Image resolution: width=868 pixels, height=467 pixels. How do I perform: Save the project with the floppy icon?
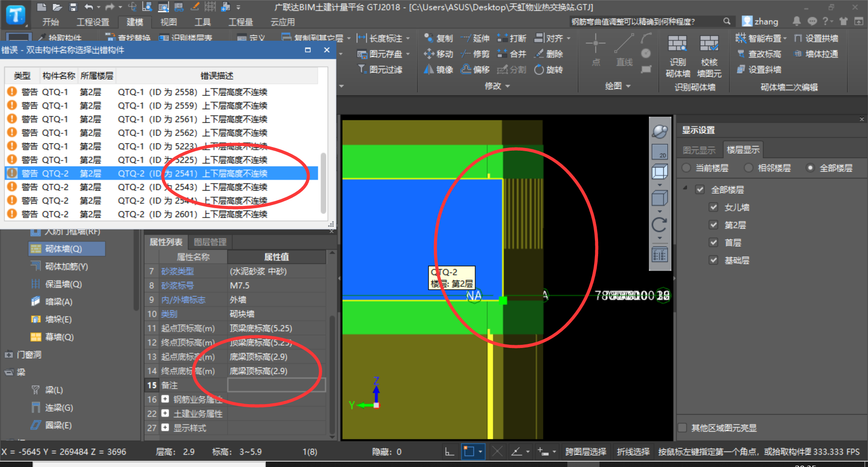tap(73, 7)
